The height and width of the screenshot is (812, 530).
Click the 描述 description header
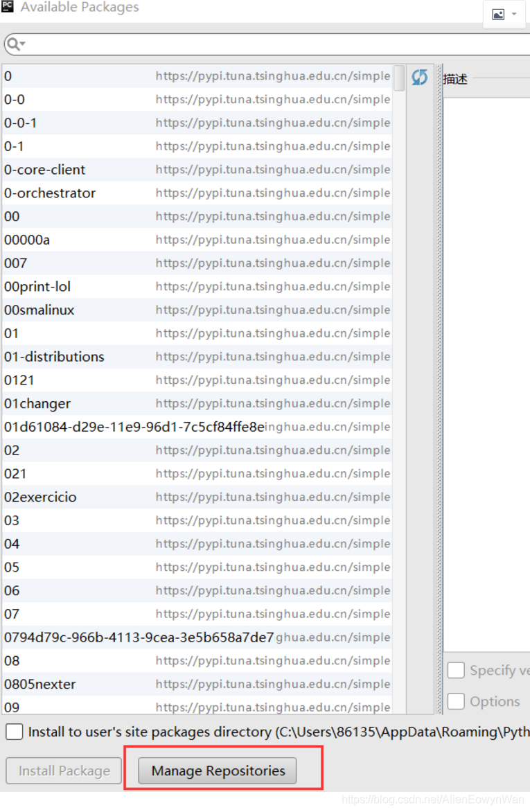pos(455,79)
